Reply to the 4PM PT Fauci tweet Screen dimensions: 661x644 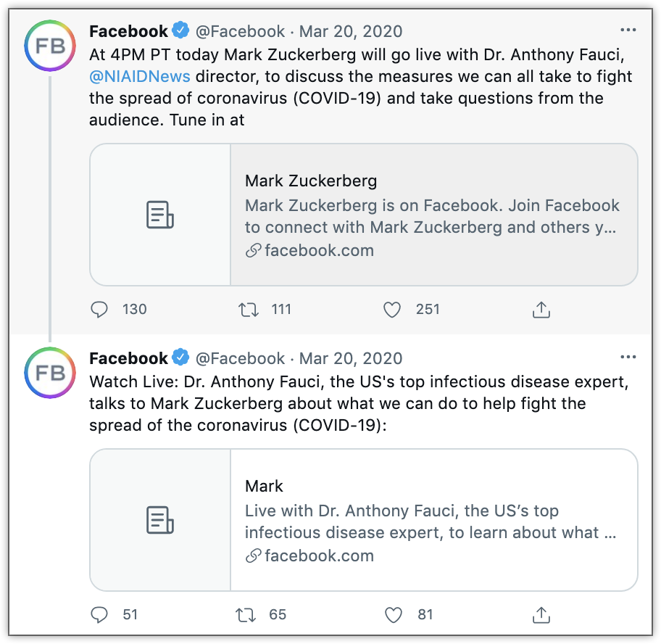point(99,310)
